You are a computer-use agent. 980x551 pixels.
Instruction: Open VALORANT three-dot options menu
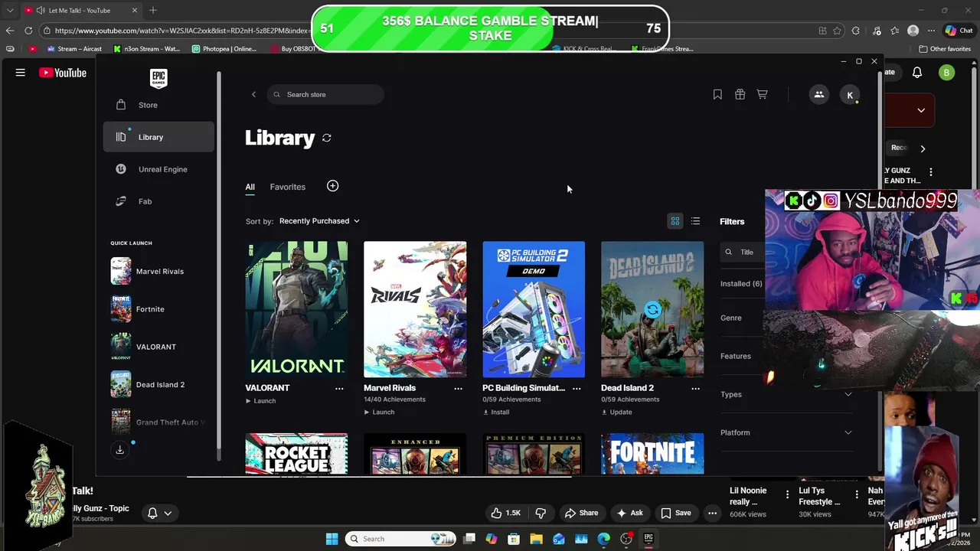click(x=339, y=388)
